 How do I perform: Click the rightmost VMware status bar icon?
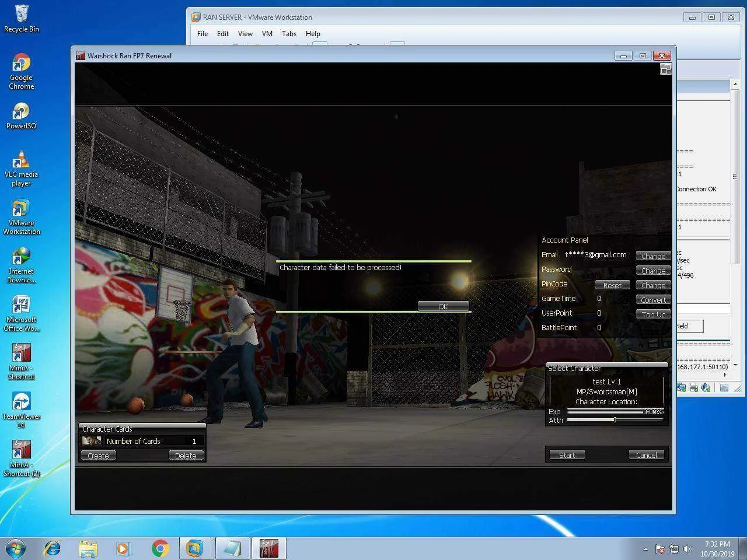coord(724,387)
